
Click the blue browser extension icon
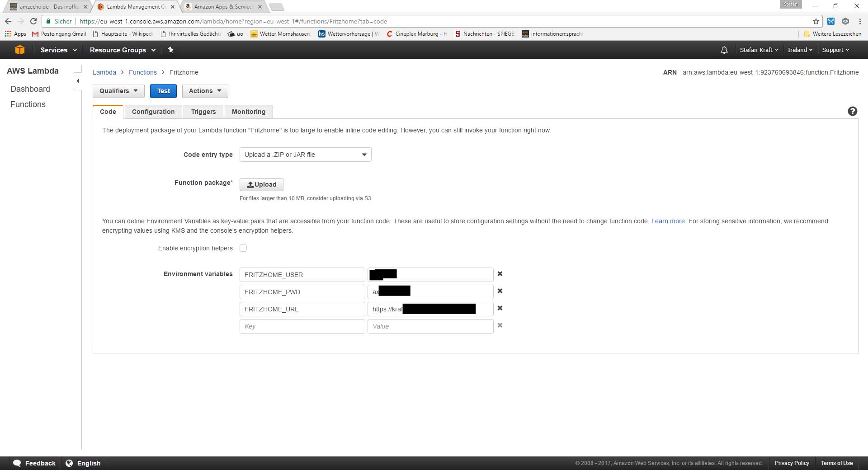click(x=831, y=21)
